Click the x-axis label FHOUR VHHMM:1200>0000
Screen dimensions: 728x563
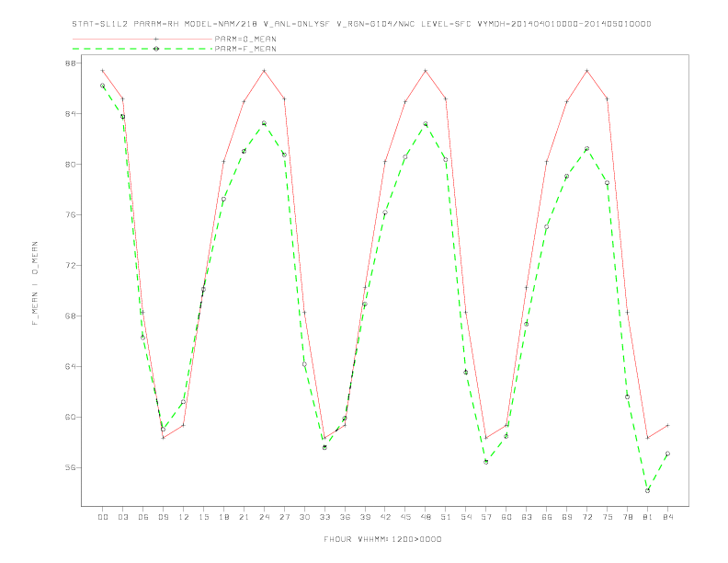[382, 539]
